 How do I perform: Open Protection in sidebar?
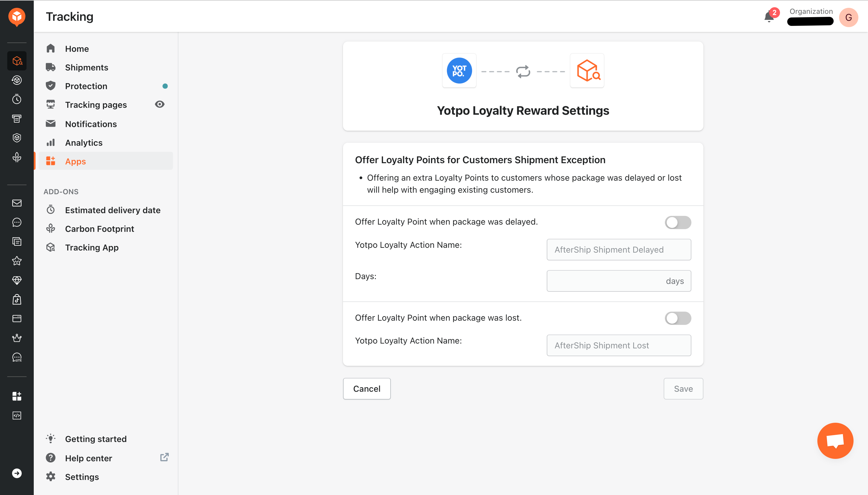(x=106, y=86)
